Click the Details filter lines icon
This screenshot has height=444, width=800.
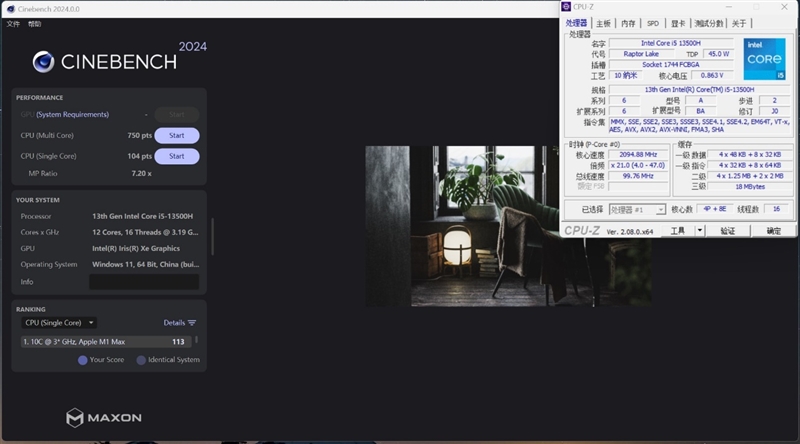pos(192,323)
